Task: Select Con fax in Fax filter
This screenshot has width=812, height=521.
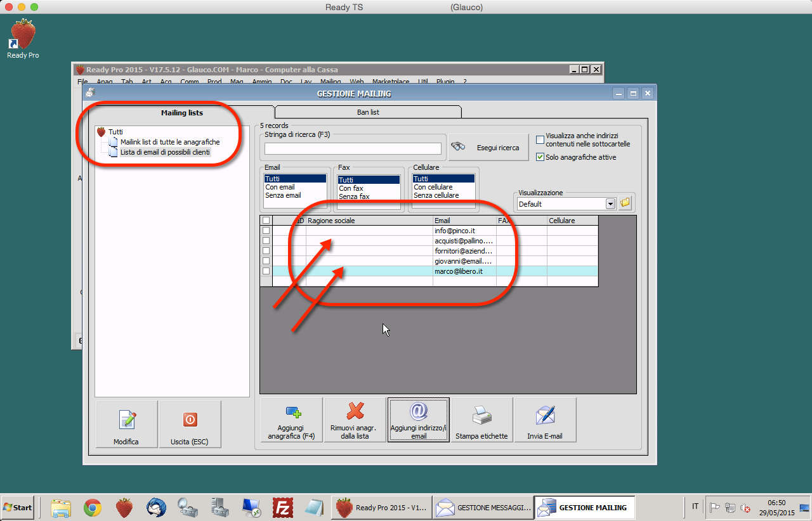Action: 369,188
